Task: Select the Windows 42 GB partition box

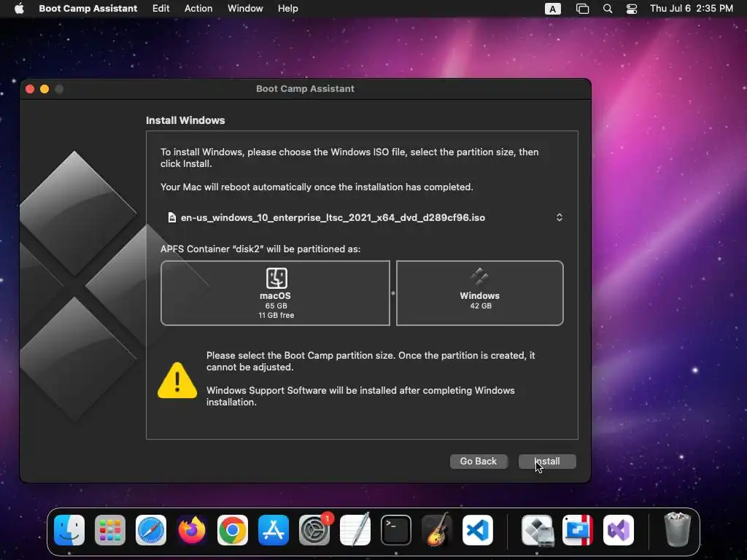Action: pyautogui.click(x=480, y=293)
